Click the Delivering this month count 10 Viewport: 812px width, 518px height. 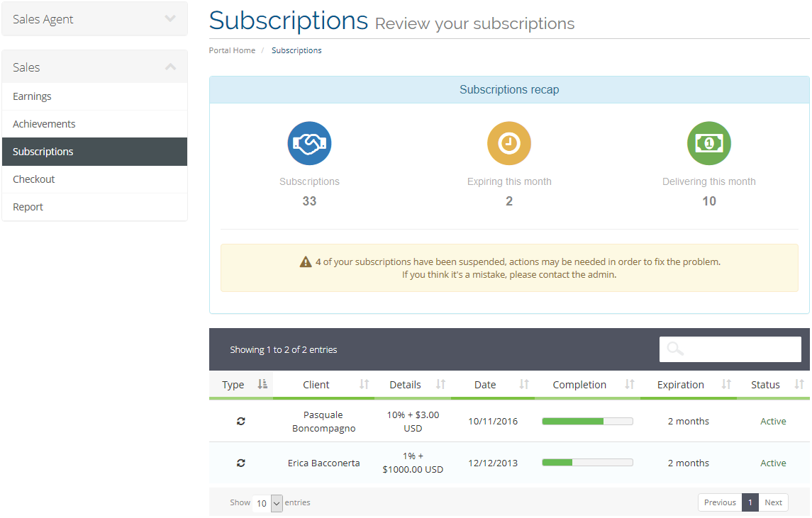point(709,201)
